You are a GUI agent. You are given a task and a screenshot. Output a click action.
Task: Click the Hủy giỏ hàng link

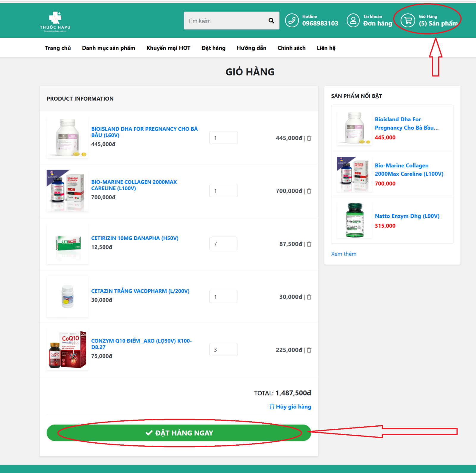click(290, 407)
